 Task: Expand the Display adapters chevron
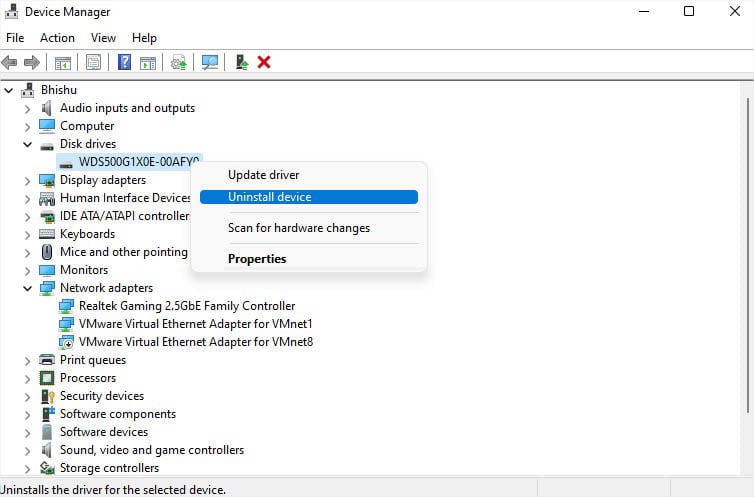point(27,181)
